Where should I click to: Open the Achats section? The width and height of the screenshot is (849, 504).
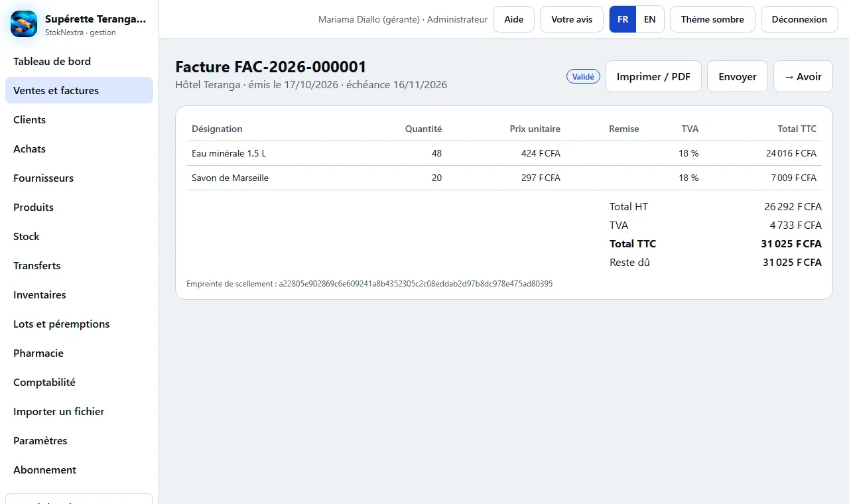click(79, 149)
